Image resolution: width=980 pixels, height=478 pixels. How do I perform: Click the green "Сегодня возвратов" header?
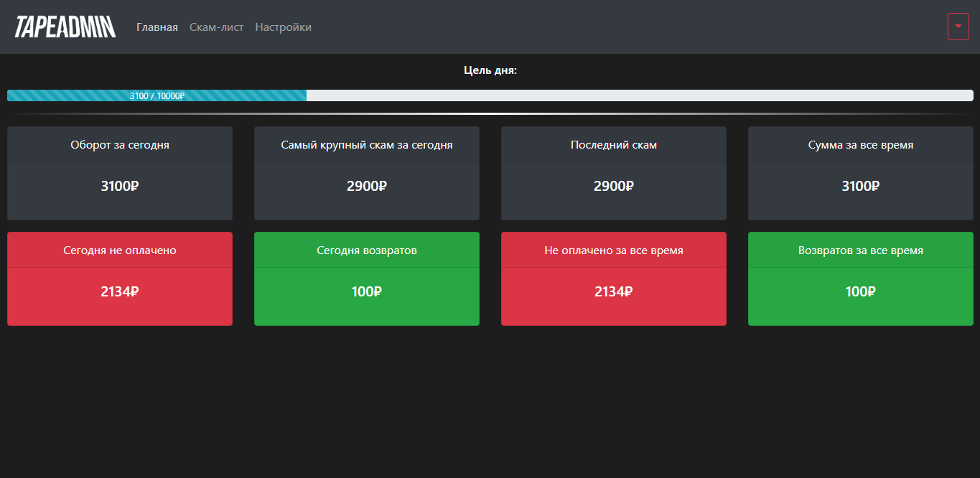point(367,250)
